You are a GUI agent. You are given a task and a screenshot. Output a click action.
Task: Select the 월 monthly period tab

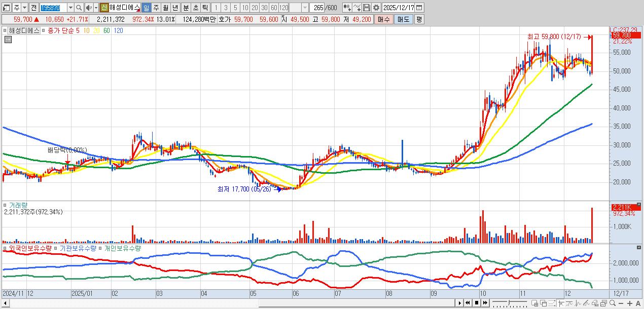166,8
